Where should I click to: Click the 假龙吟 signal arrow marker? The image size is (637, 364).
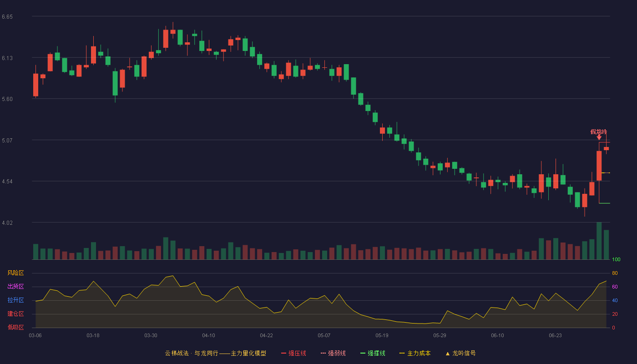point(599,137)
